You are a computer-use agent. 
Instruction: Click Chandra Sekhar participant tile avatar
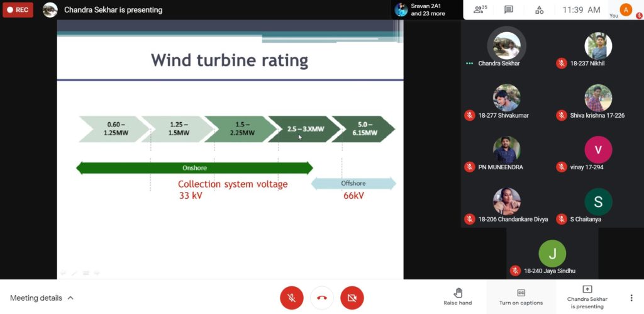(507, 45)
